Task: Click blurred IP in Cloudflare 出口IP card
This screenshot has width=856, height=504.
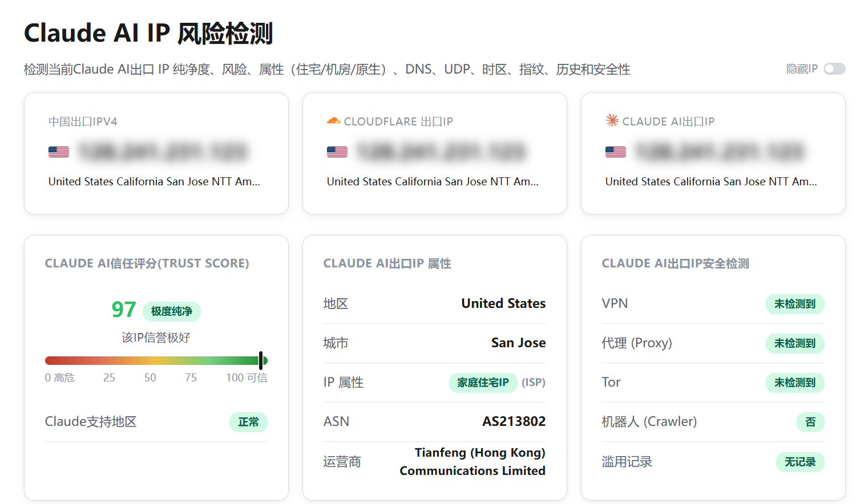Action: (441, 152)
